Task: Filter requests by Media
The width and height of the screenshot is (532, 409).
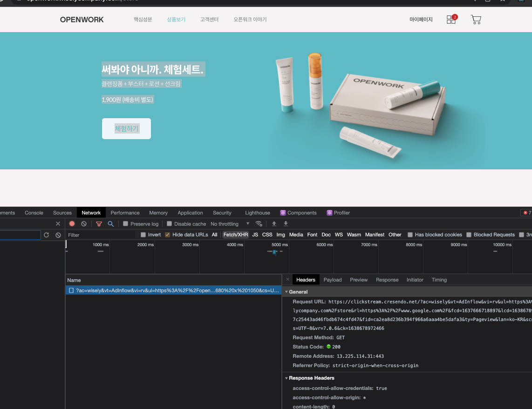Action: coord(296,235)
